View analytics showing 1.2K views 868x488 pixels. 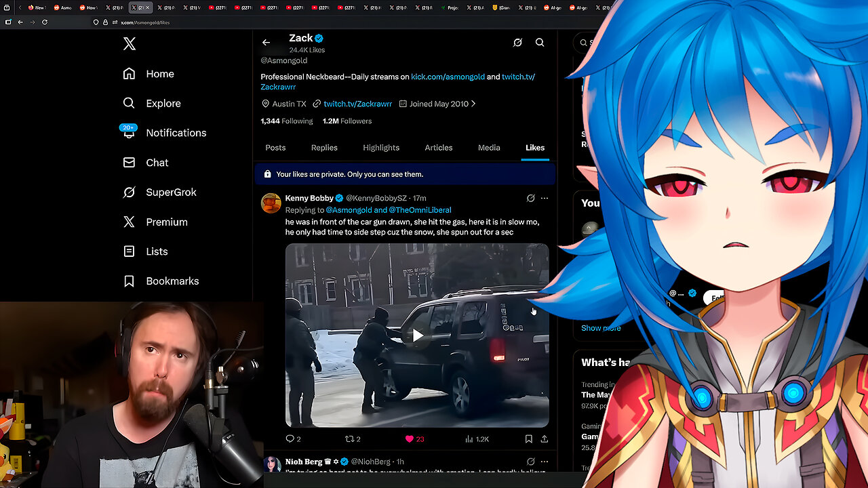click(x=477, y=439)
